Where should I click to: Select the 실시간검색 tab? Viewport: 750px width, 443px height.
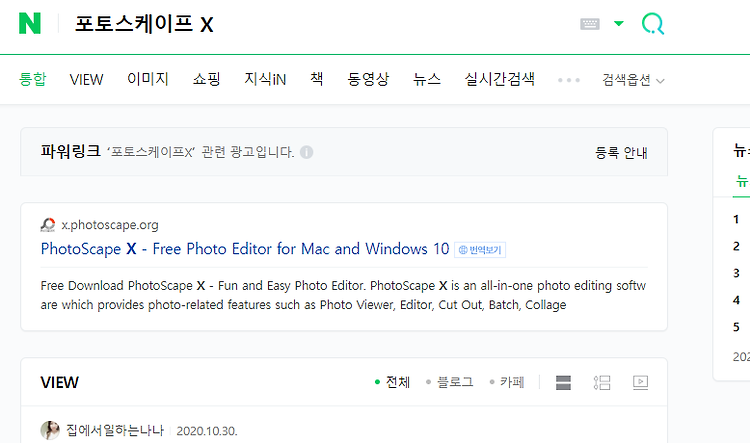pos(499,79)
